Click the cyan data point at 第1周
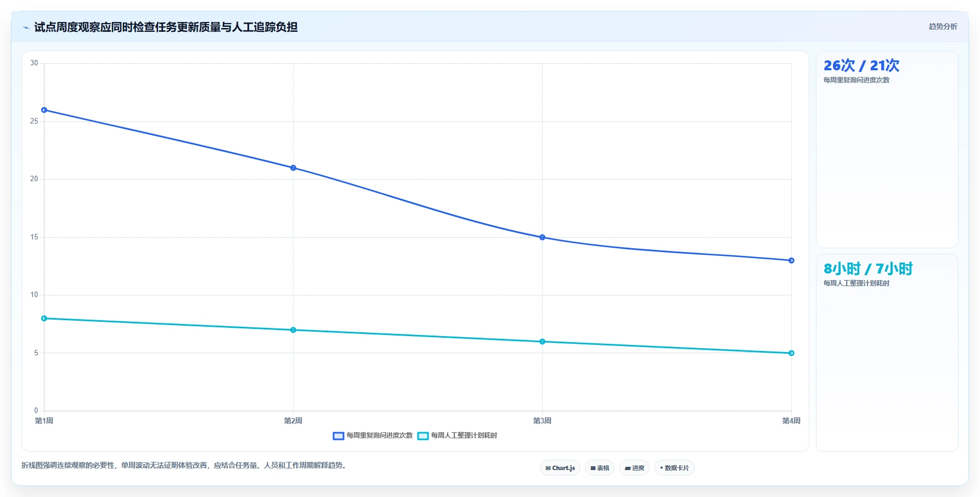 click(x=44, y=319)
